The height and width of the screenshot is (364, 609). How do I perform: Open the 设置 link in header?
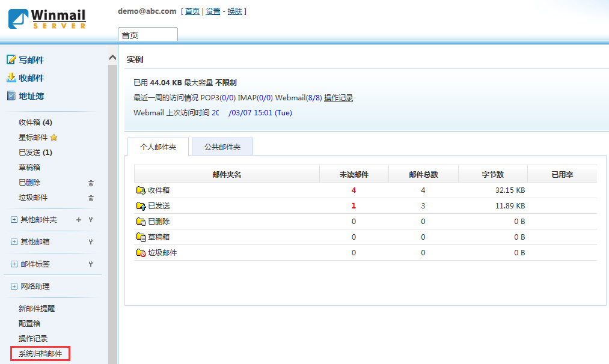(x=213, y=11)
